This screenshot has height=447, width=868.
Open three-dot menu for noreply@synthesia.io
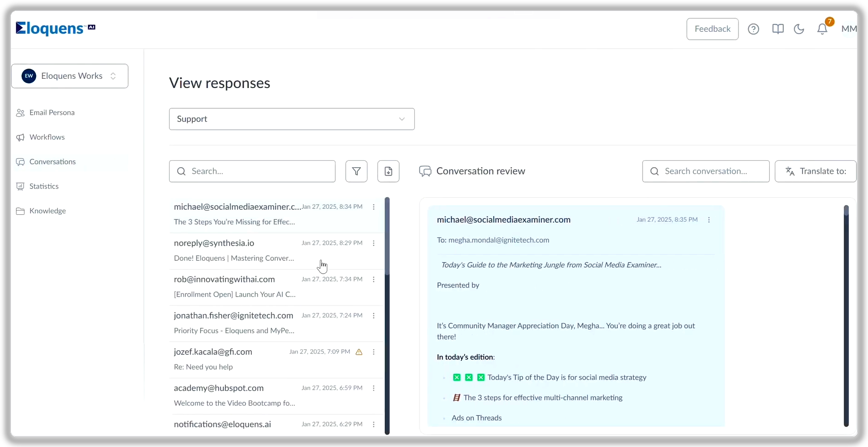374,243
